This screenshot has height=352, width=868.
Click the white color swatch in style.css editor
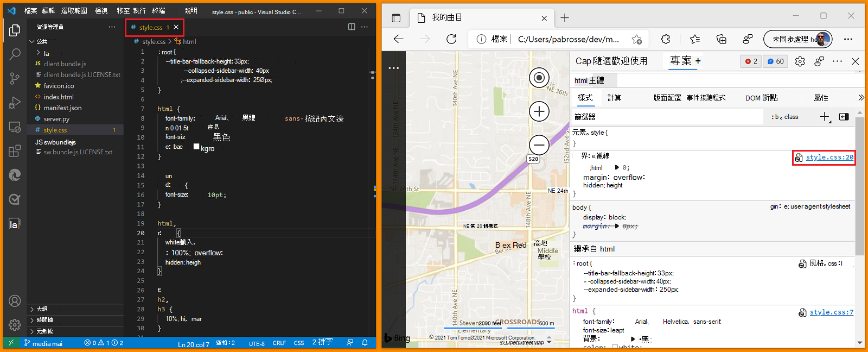tap(196, 147)
